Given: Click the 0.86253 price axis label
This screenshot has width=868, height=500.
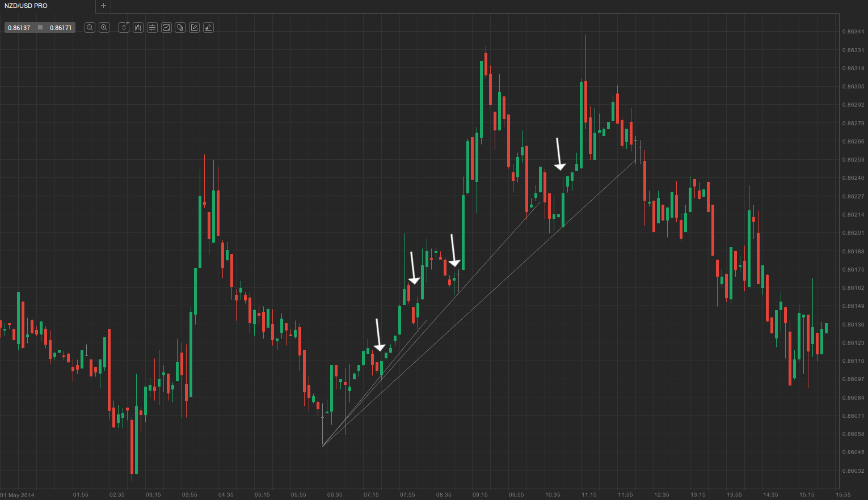Looking at the screenshot, I should pos(853,160).
